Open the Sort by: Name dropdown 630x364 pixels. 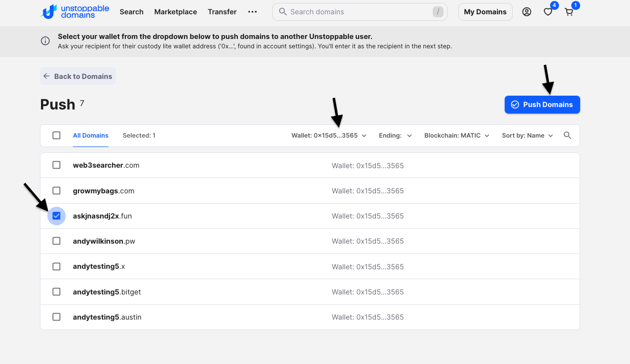point(527,135)
